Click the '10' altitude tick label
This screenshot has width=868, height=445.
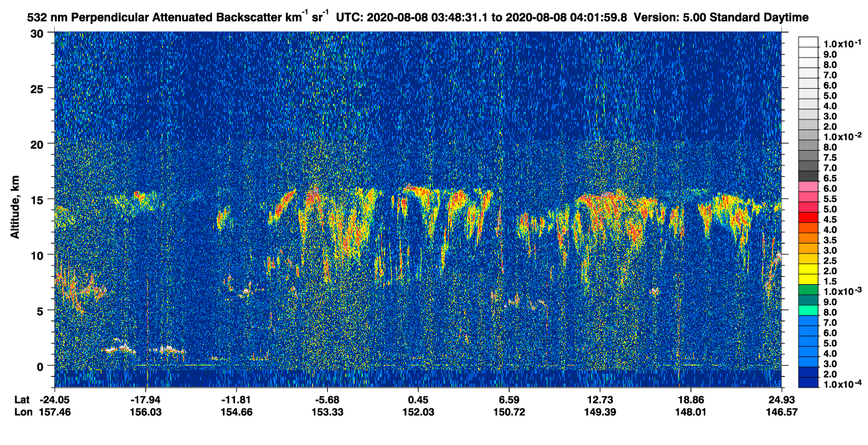point(39,255)
